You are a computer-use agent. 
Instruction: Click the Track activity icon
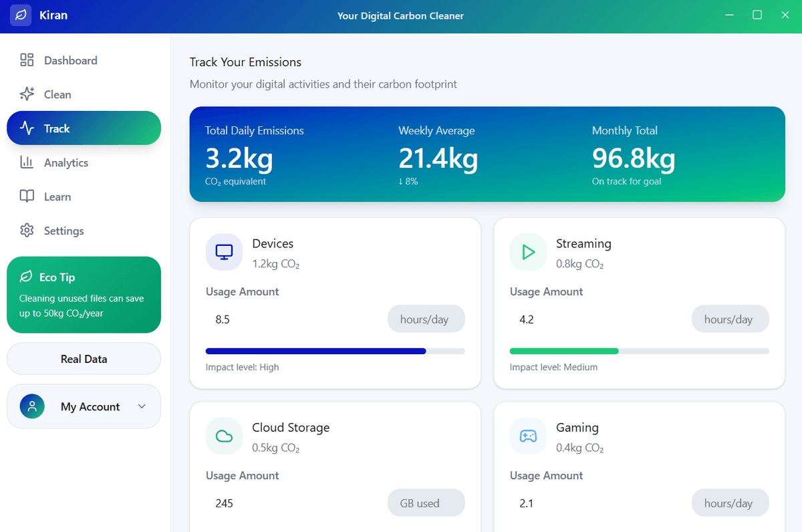(27, 128)
